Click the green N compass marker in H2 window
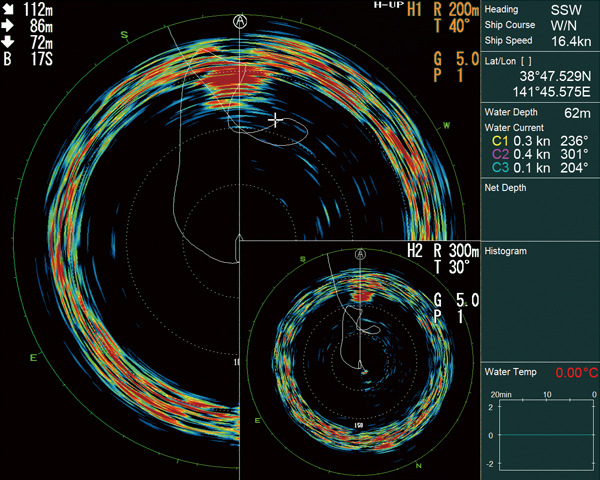Screen dimensions: 600x480 [419, 465]
